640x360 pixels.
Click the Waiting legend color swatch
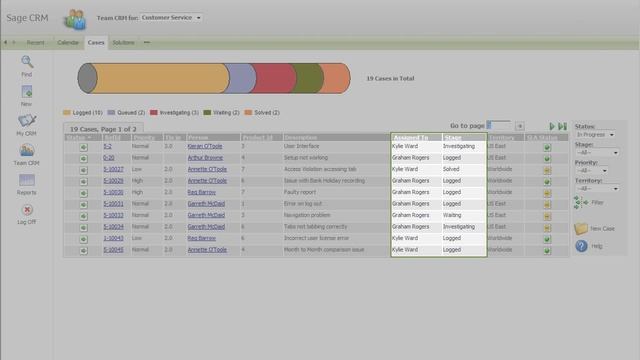click(207, 112)
